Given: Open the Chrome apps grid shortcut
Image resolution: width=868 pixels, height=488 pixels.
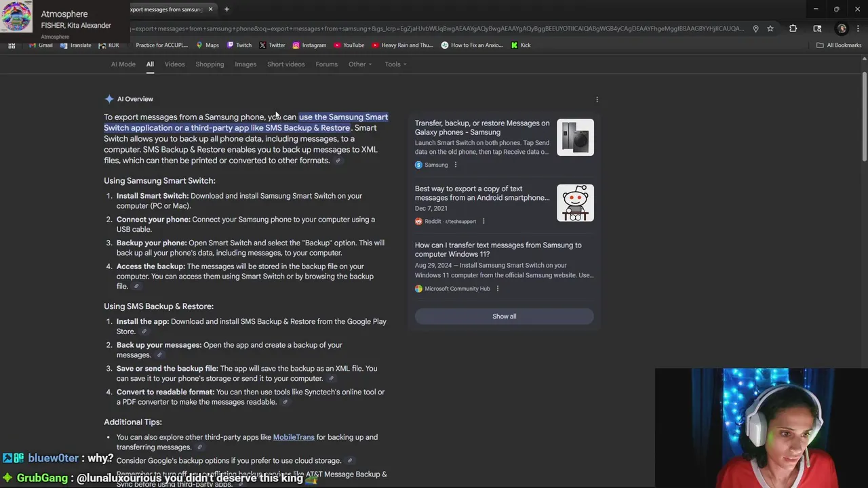Looking at the screenshot, I should tap(12, 45).
